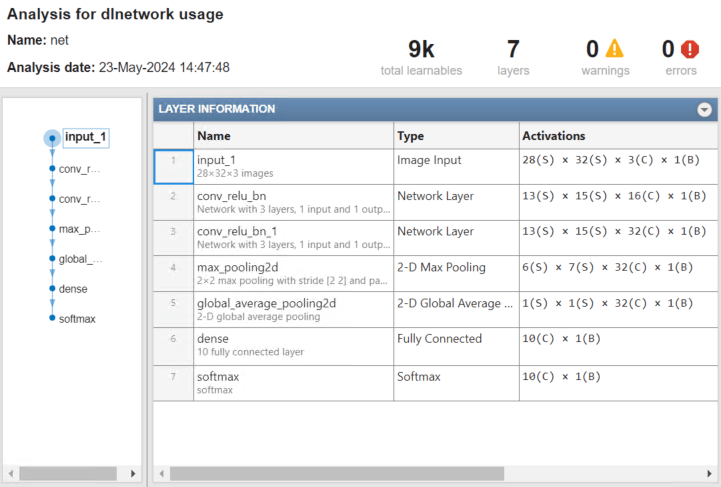Click the first conv_r... graph node
Image resolution: width=721 pixels, height=487 pixels.
[x=52, y=168]
